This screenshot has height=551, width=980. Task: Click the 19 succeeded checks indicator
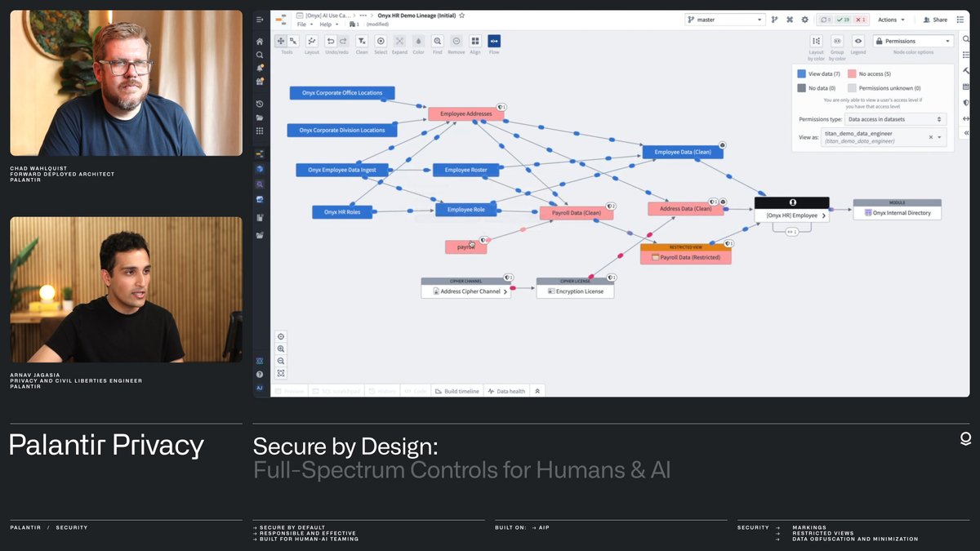point(844,20)
